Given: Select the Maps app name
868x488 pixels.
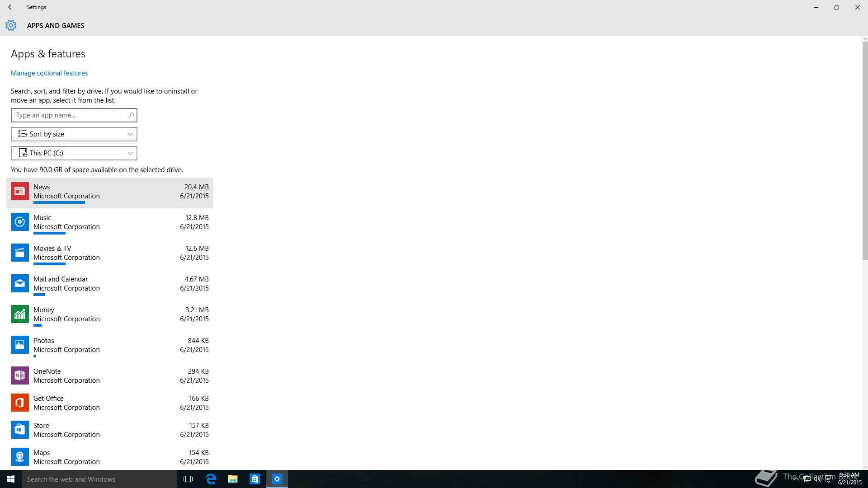Looking at the screenshot, I should click(x=42, y=453).
